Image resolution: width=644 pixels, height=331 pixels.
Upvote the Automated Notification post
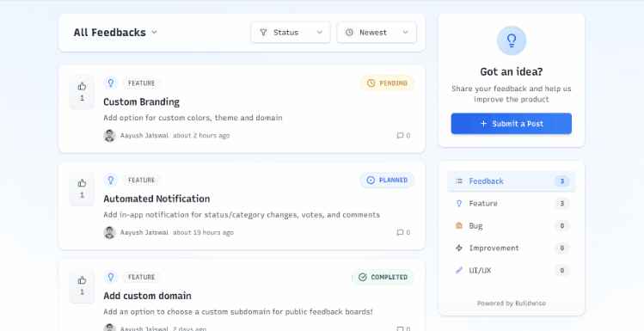[83, 189]
